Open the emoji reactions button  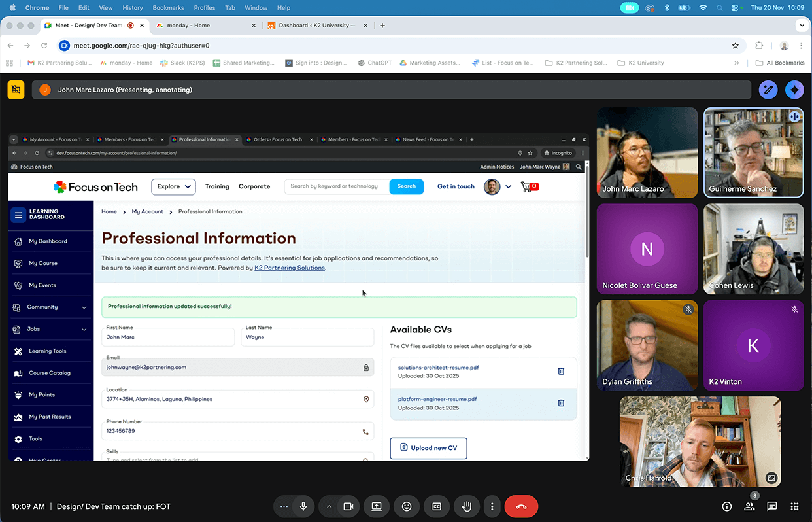pos(407,506)
